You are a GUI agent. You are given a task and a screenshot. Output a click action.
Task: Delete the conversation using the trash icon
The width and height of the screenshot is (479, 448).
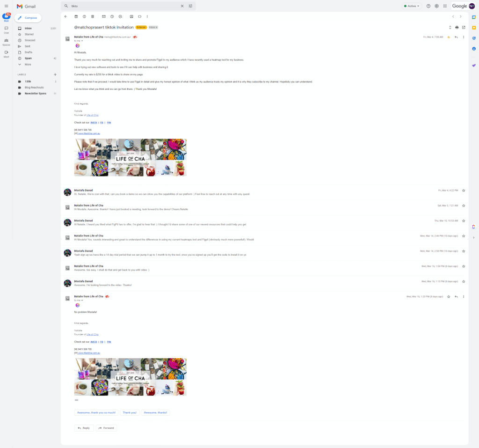point(93,16)
